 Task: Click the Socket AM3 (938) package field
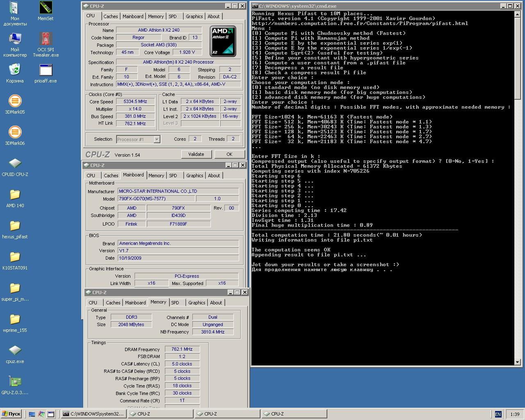point(159,45)
